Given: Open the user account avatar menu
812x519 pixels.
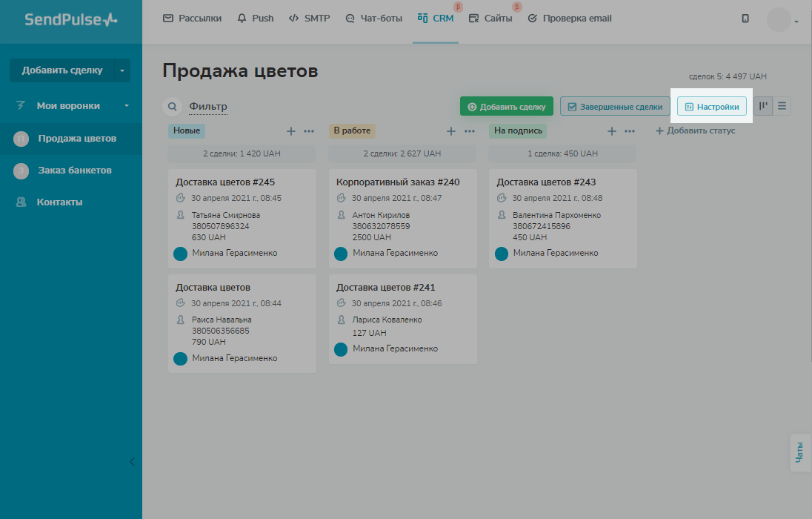Looking at the screenshot, I should (781, 20).
